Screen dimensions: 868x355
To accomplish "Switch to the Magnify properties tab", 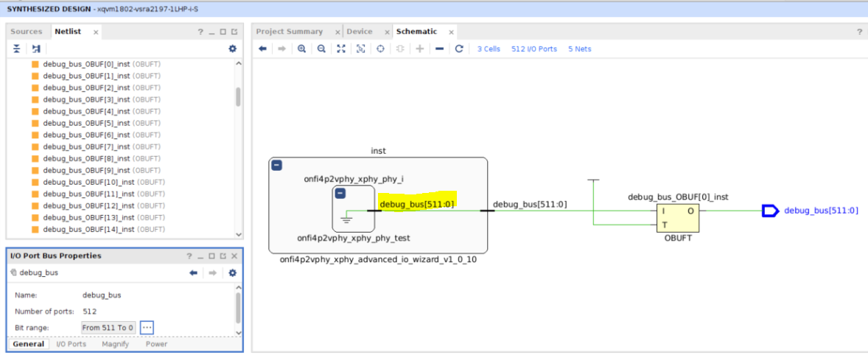I will click(115, 344).
